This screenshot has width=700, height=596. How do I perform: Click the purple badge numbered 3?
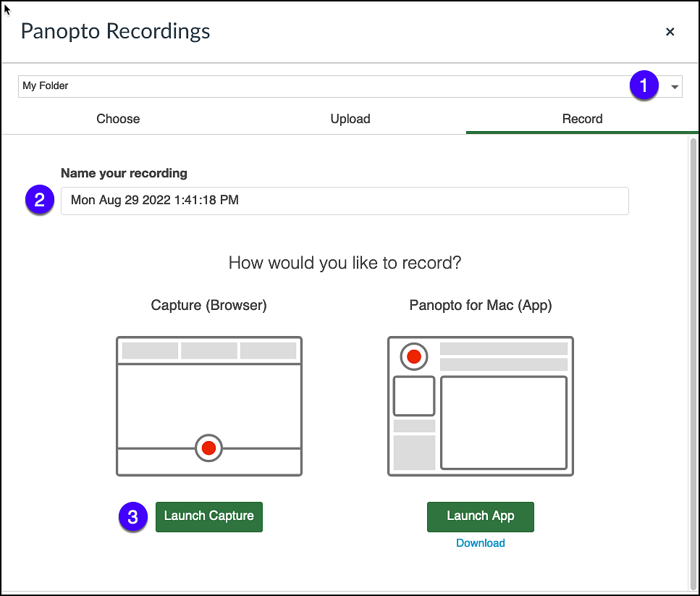pyautogui.click(x=132, y=516)
